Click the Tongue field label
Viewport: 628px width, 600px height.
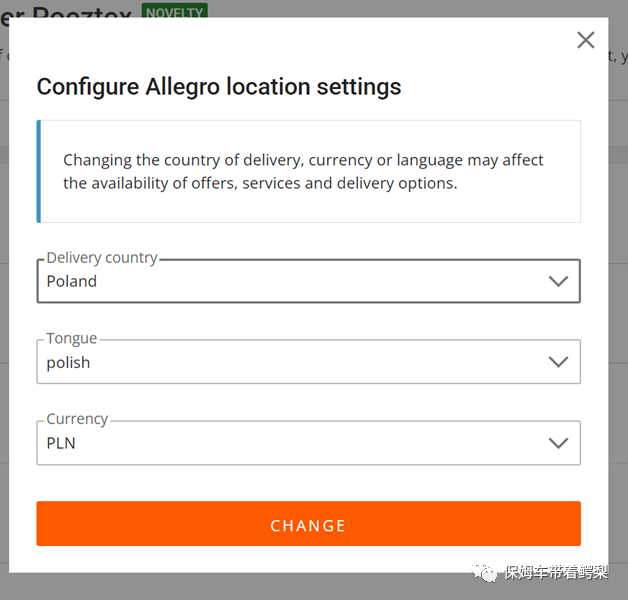[72, 339]
